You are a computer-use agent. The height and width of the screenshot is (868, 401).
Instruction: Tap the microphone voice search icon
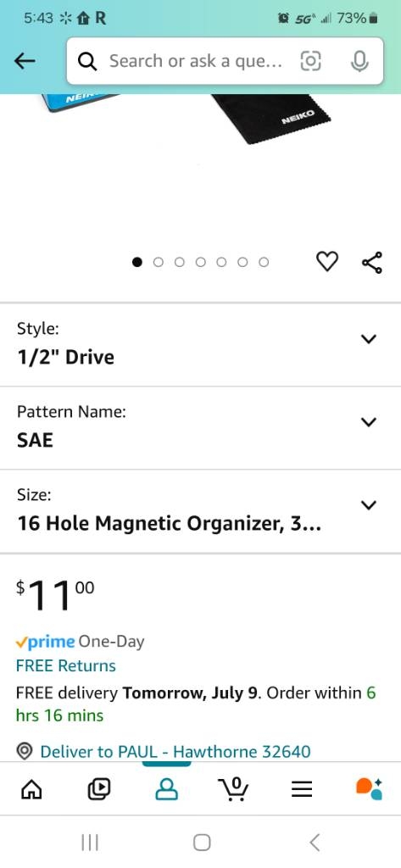359,61
